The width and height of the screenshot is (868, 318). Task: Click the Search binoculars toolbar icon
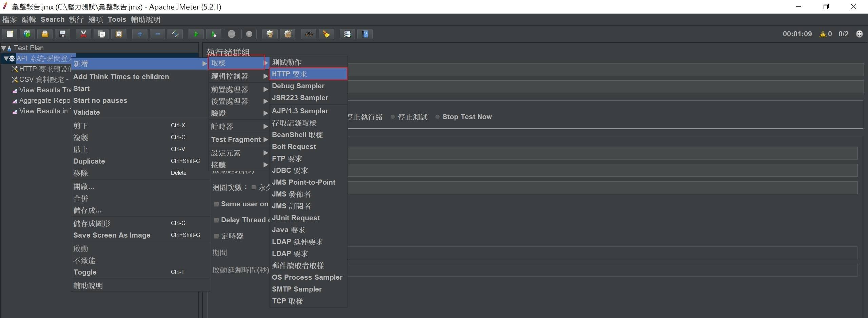[309, 34]
